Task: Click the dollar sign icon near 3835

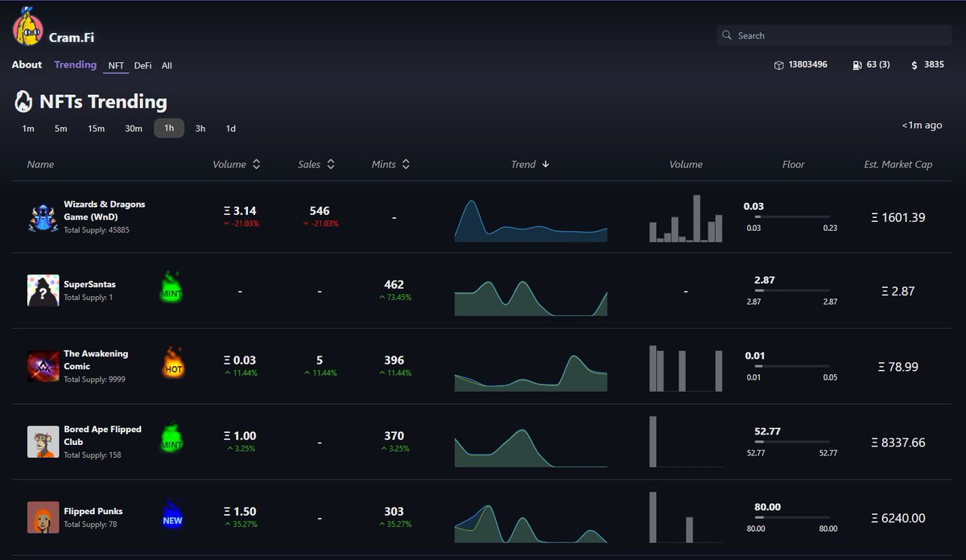Action: [914, 65]
